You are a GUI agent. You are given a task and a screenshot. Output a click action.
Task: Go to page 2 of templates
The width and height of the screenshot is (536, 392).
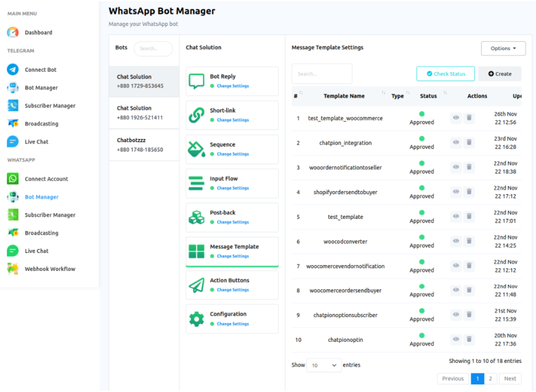(x=490, y=378)
